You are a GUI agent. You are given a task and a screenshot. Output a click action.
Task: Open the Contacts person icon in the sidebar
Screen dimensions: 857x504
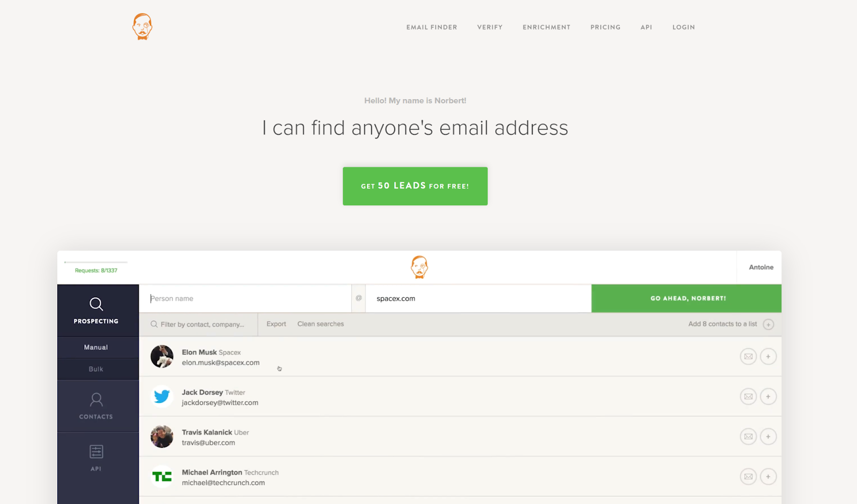[x=96, y=400]
